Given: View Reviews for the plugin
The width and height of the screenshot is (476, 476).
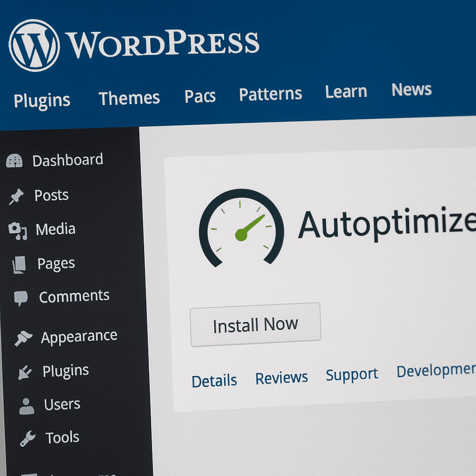Looking at the screenshot, I should point(281,378).
